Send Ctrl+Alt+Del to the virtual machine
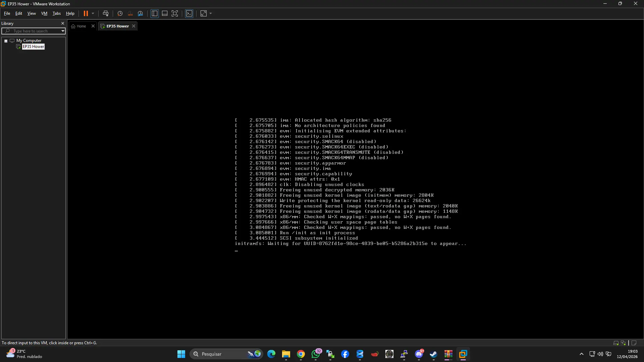The image size is (644, 362). [x=106, y=13]
